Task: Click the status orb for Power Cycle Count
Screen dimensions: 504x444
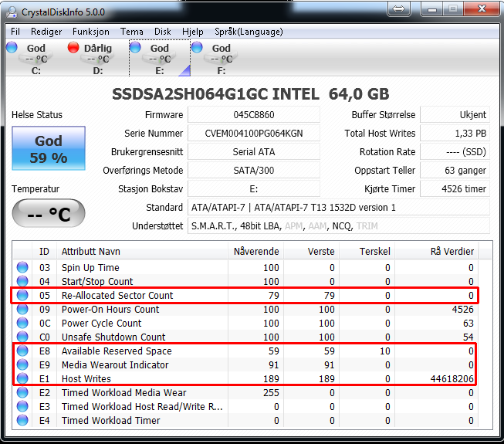Action: point(22,323)
